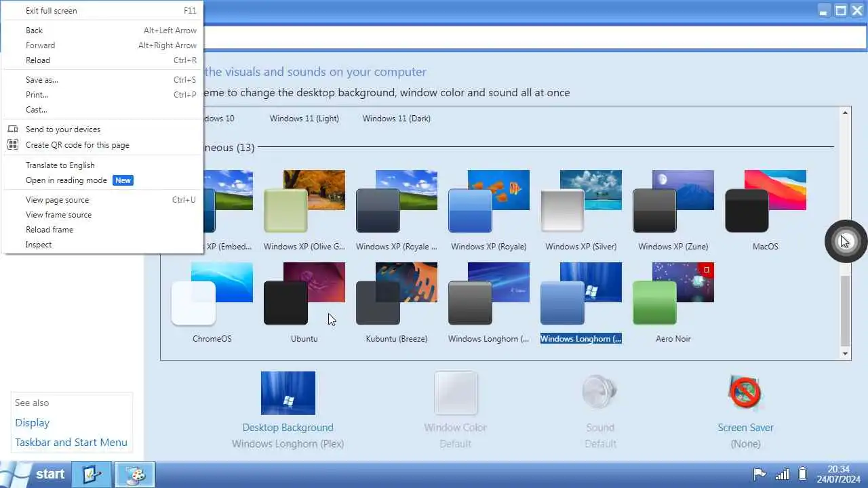Choose Open in reading mode
The height and width of the screenshot is (488, 868).
tap(102, 180)
